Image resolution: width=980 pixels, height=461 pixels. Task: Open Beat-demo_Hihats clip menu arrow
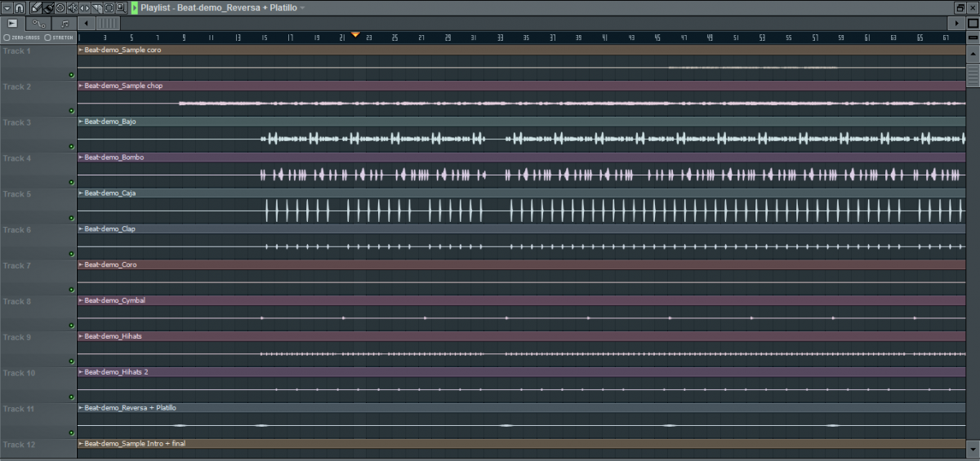coord(81,336)
